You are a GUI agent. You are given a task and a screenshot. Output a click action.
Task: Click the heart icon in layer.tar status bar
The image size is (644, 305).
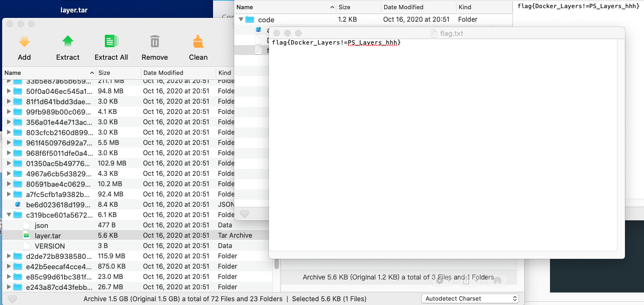coord(12,299)
